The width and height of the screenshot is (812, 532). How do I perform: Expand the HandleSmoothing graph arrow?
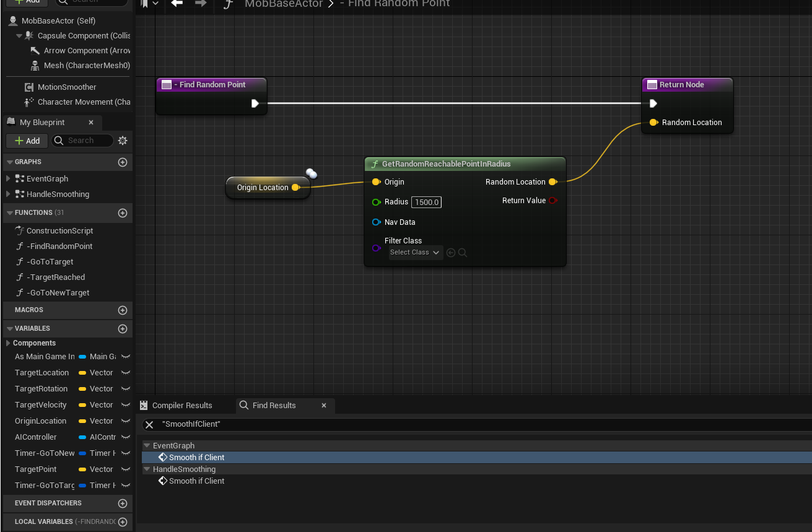(8, 194)
